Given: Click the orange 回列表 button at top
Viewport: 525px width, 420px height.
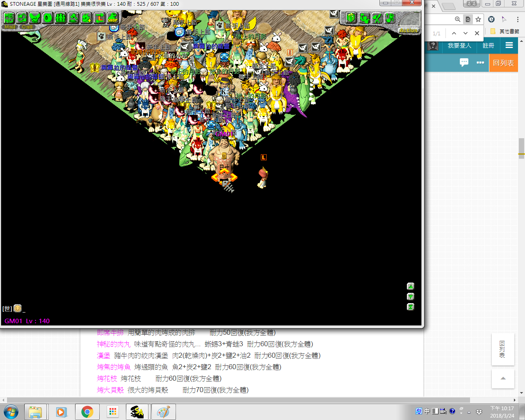Looking at the screenshot, I should pyautogui.click(x=504, y=63).
